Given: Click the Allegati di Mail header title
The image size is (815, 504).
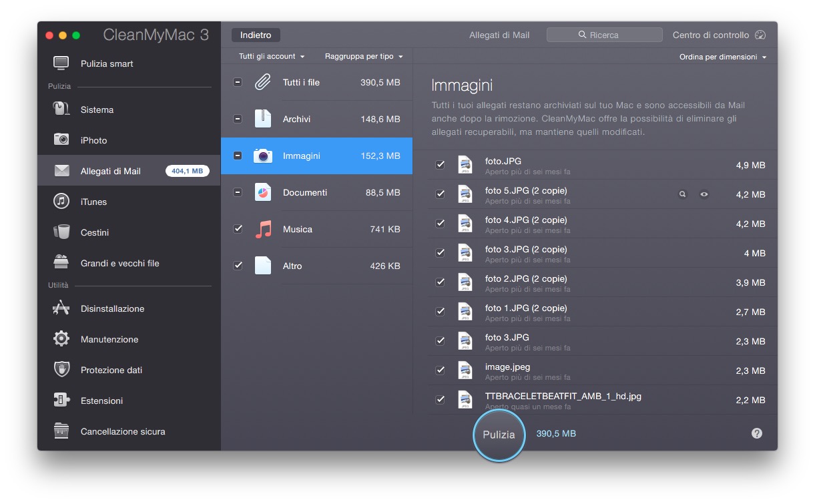Looking at the screenshot, I should (x=499, y=35).
